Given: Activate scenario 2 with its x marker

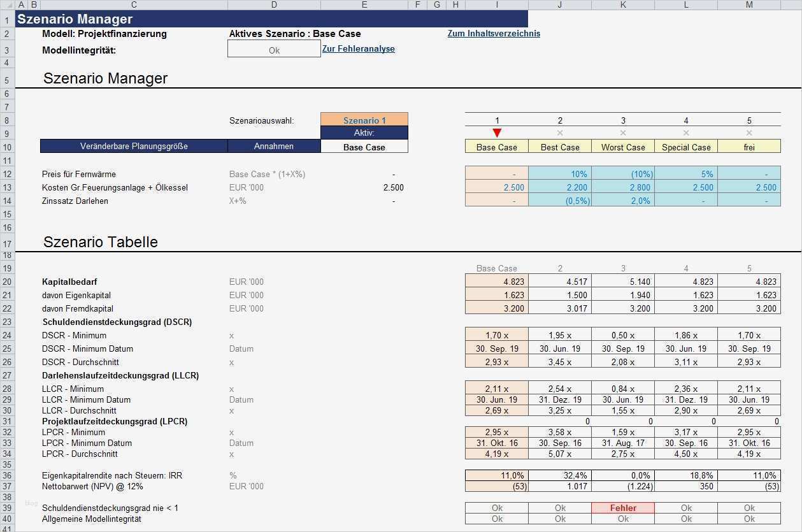Looking at the screenshot, I should tap(560, 133).
